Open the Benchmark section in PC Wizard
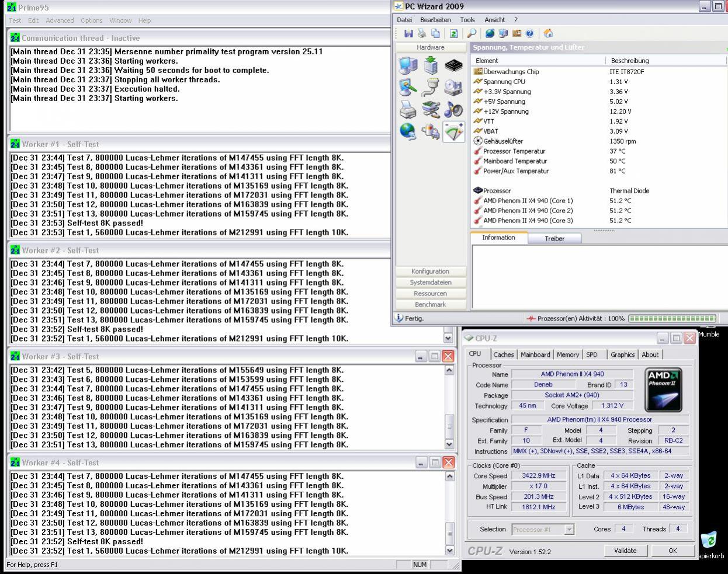The height and width of the screenshot is (574, 728). pyautogui.click(x=431, y=305)
